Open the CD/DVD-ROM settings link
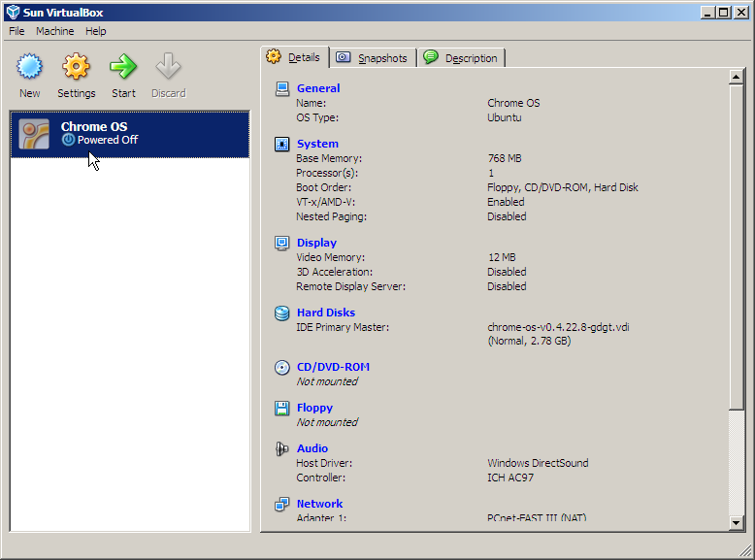The height and width of the screenshot is (560, 755). [333, 367]
